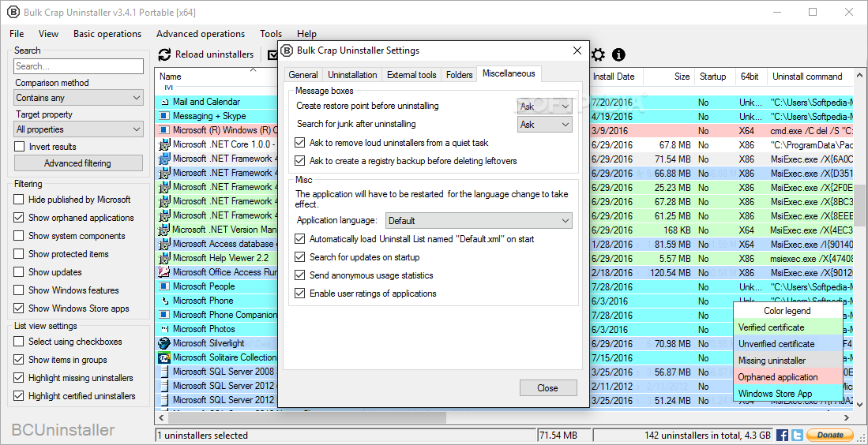Click the Reload uninstallers refresh icon

164,54
